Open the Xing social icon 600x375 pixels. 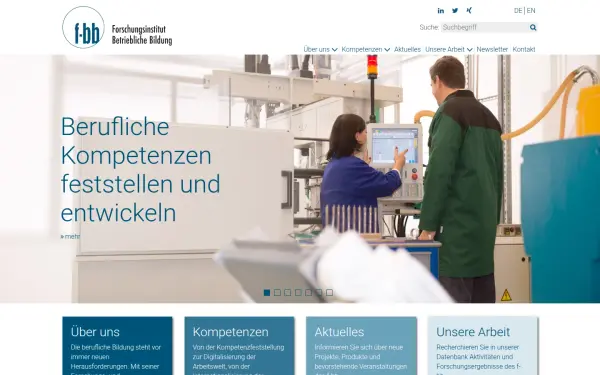coord(469,10)
